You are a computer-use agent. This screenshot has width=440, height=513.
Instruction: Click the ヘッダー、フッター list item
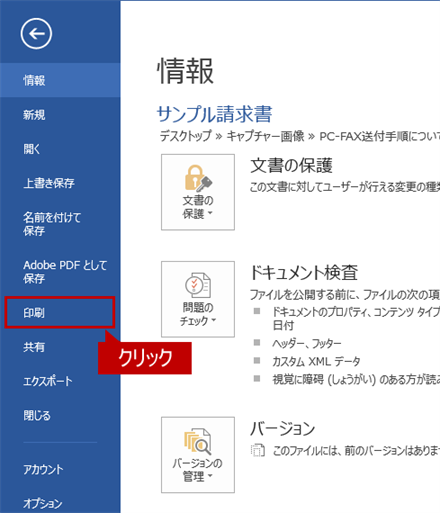point(307,343)
